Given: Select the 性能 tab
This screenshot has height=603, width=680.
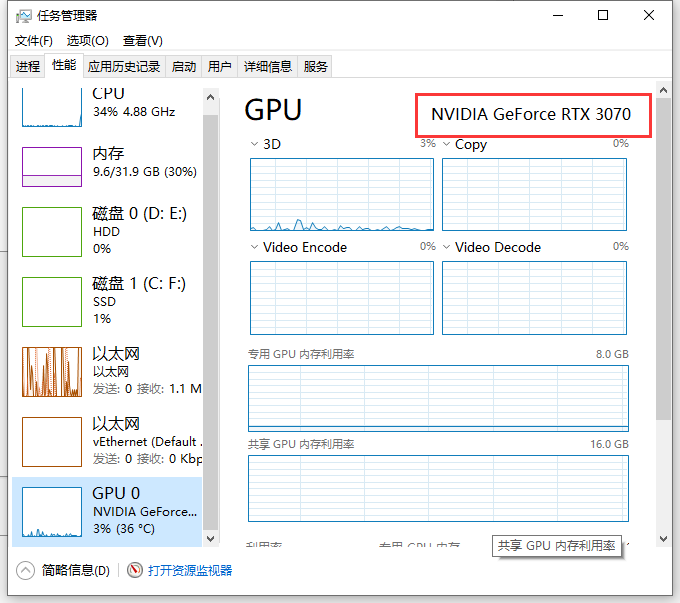Looking at the screenshot, I should 64,66.
